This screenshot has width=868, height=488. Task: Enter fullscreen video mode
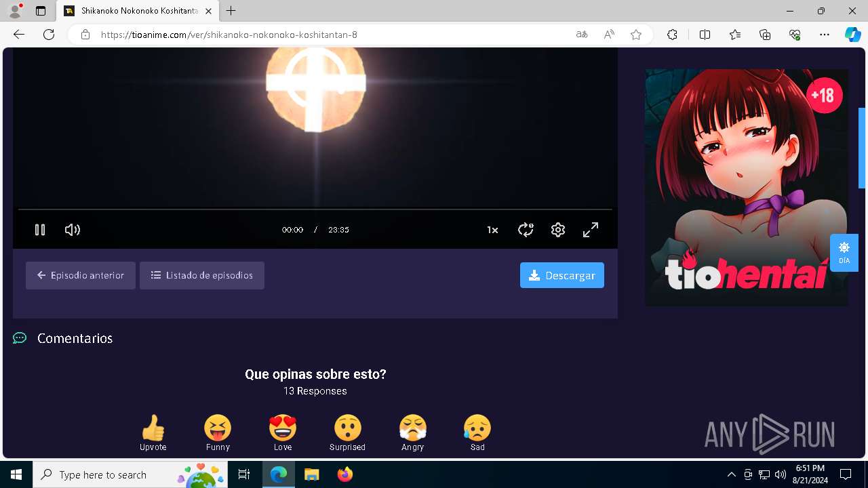tap(591, 230)
